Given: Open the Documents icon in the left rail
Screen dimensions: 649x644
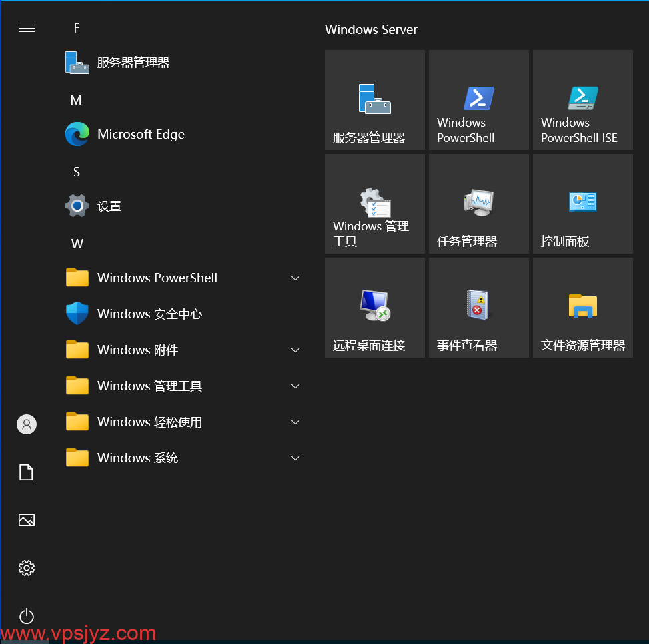Looking at the screenshot, I should (x=27, y=472).
